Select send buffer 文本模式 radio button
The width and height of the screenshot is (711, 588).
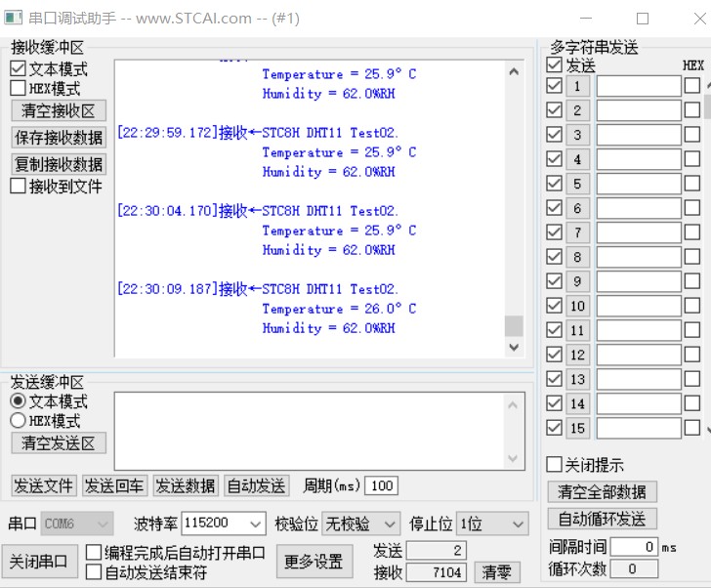(x=18, y=400)
